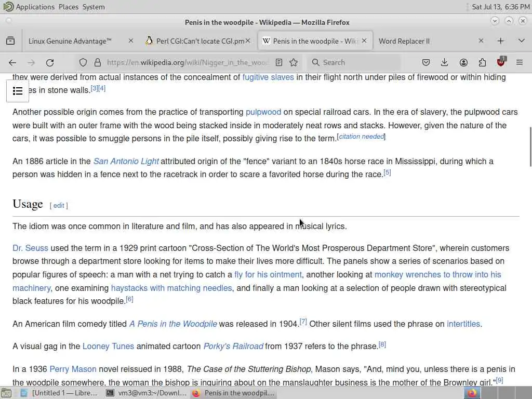Open the Firefox hamburger application menu

point(520,62)
